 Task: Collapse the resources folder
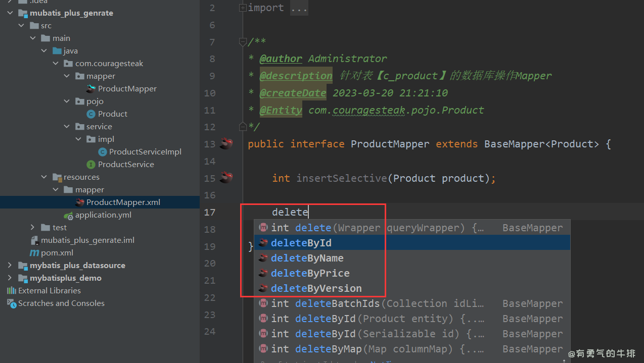(44, 177)
